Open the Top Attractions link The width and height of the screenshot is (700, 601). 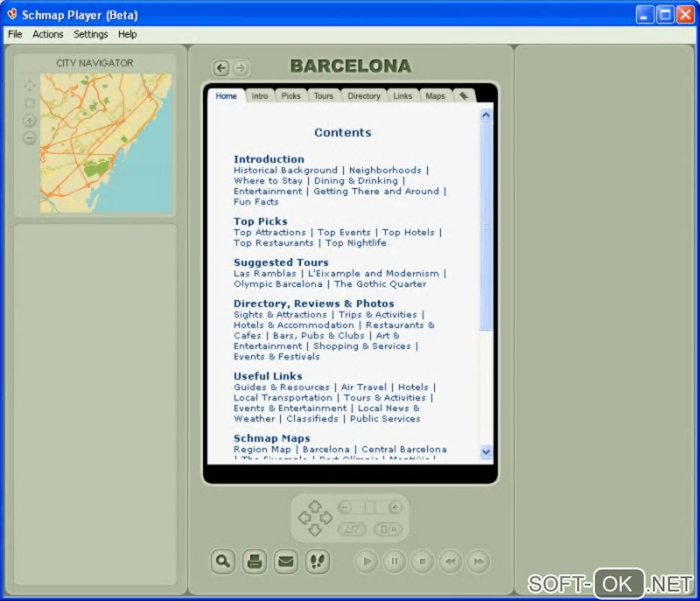pyautogui.click(x=270, y=233)
